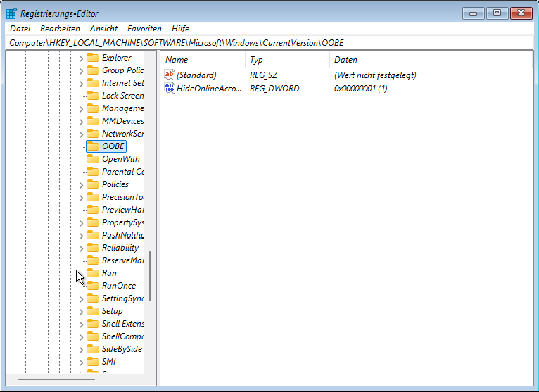The image size is (539, 392).
Task: Click the REG_DWORD type cell
Action: click(x=274, y=89)
